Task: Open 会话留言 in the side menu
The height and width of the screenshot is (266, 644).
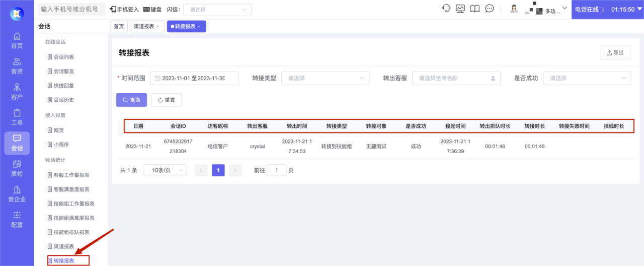Action: [61, 71]
